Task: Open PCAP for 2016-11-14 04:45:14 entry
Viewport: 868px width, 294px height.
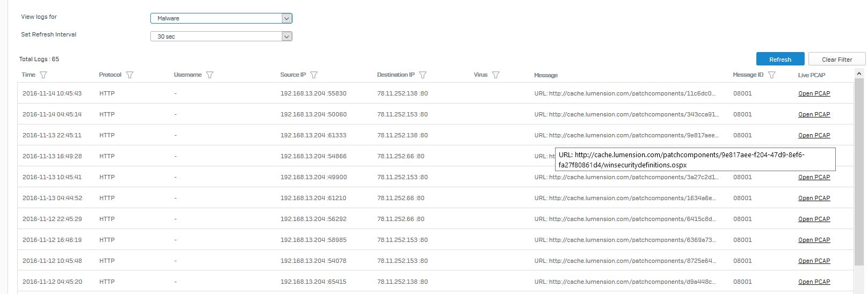Action: (814, 114)
